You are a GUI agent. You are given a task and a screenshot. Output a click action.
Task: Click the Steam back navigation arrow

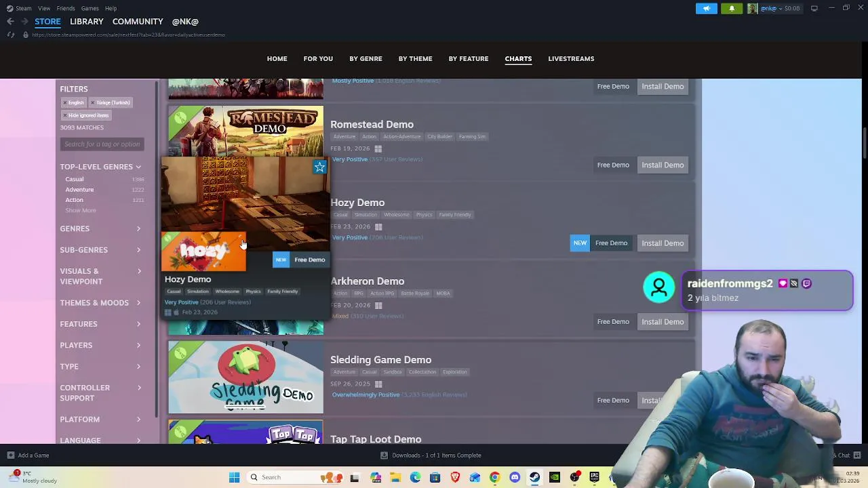point(10,22)
